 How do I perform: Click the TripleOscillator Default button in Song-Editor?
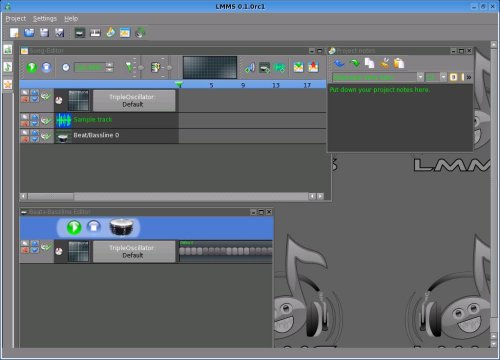pyautogui.click(x=134, y=100)
